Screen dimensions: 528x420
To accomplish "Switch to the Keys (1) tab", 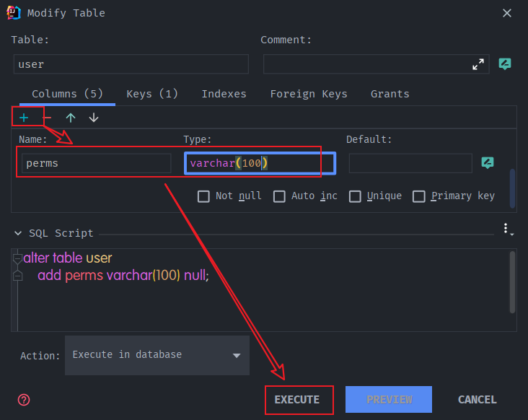I will [152, 94].
